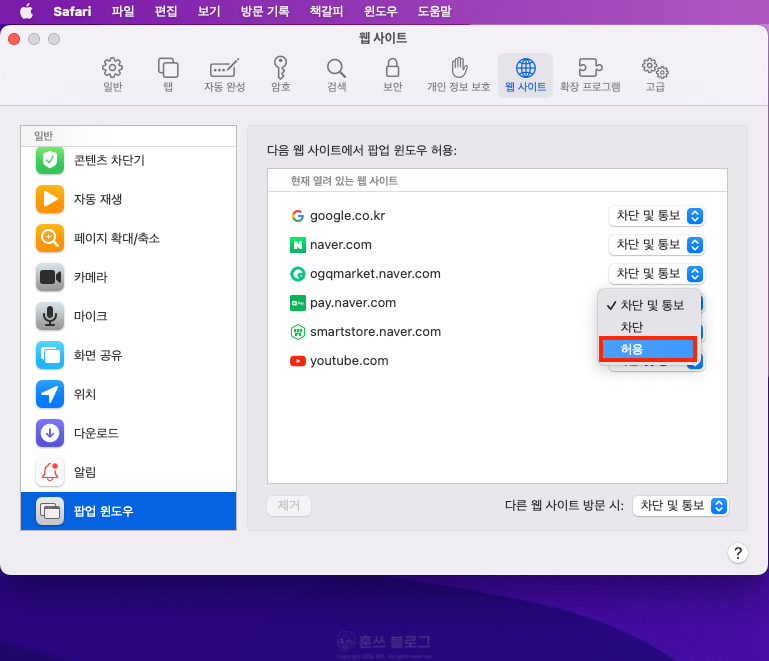Open the 보안 (Security) lock tab
This screenshot has width=769, height=661.
click(x=392, y=75)
